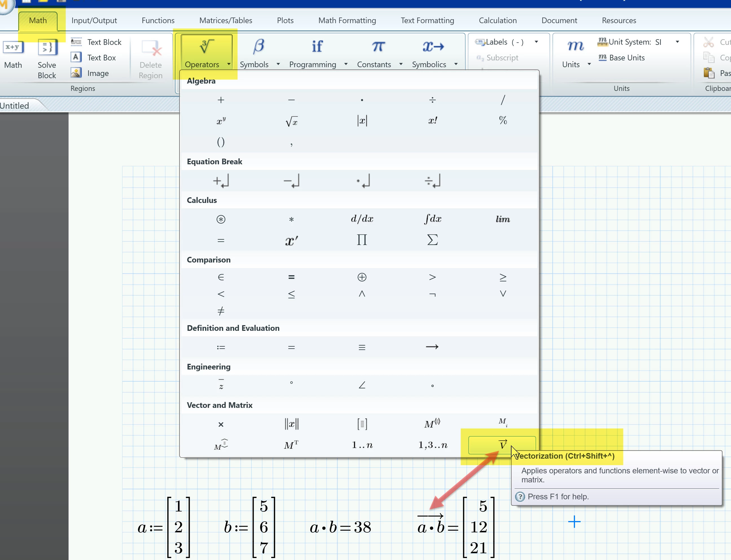Insert the parentheses operator
The image size is (731, 560).
(221, 142)
